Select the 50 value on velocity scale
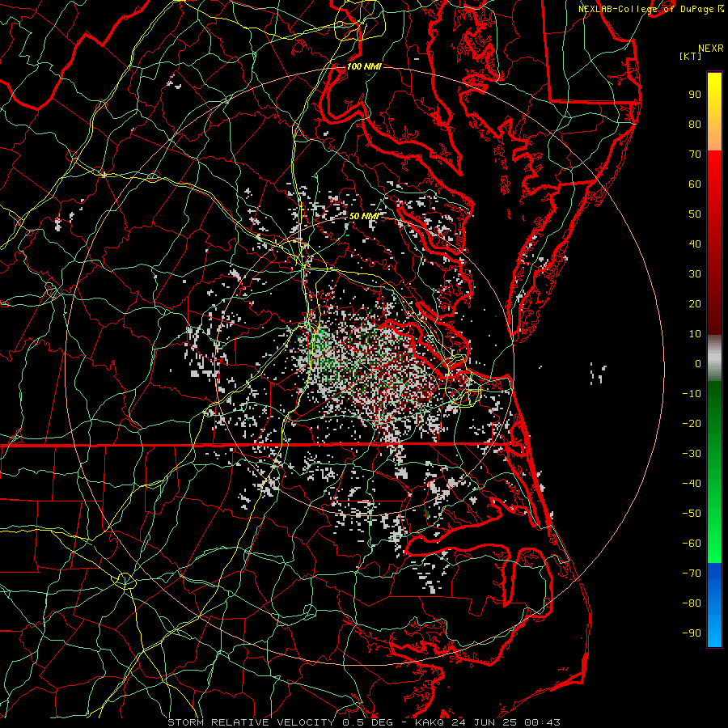This screenshot has height=728, width=728. pyautogui.click(x=695, y=214)
